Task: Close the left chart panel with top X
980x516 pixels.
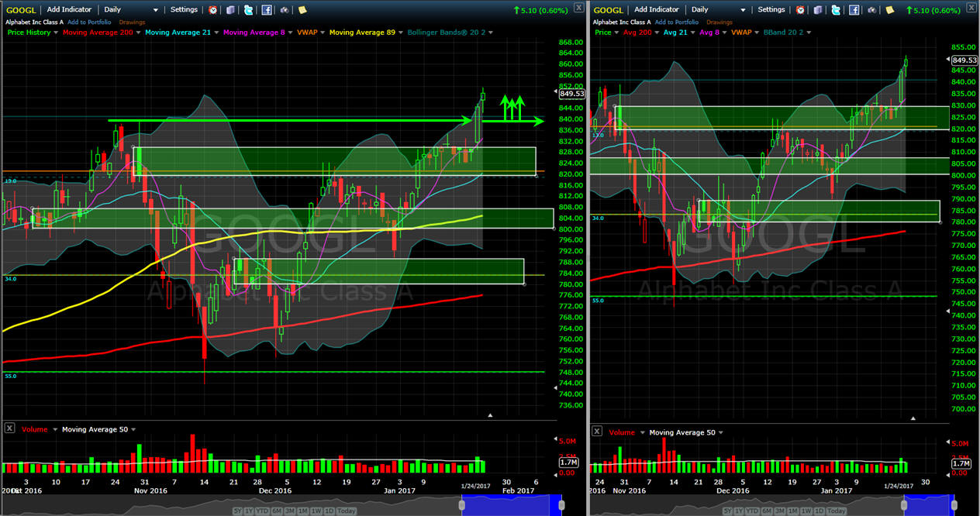Action: (x=579, y=8)
